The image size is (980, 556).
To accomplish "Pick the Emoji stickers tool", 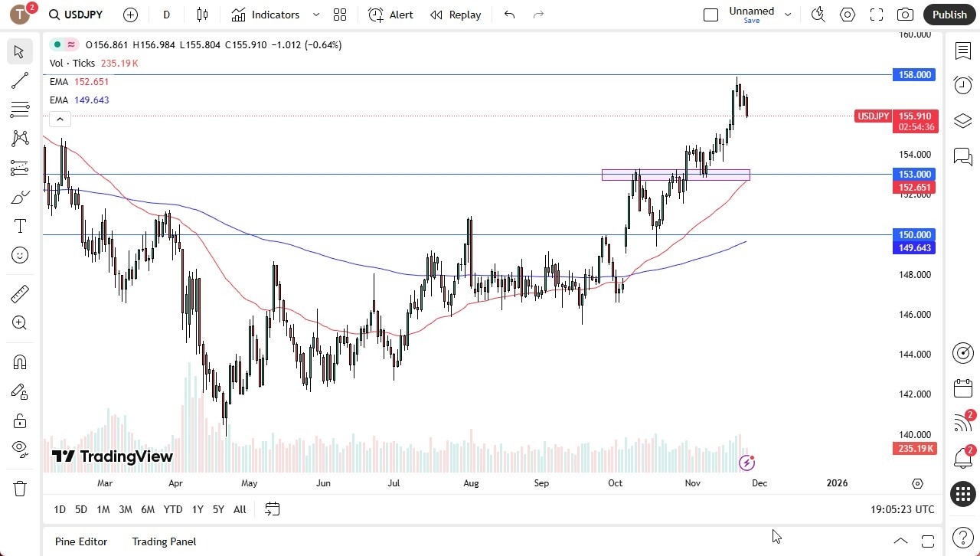I will pyautogui.click(x=19, y=255).
